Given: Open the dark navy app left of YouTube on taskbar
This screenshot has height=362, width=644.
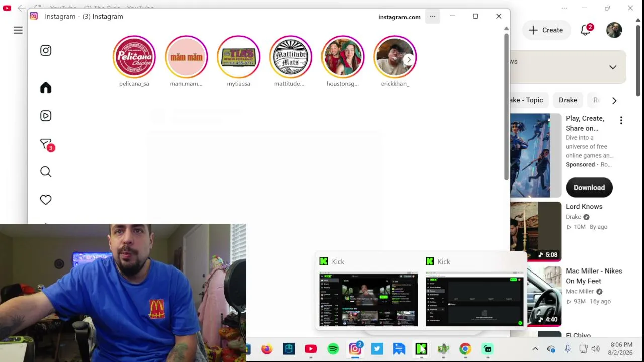Looking at the screenshot, I should point(289,349).
